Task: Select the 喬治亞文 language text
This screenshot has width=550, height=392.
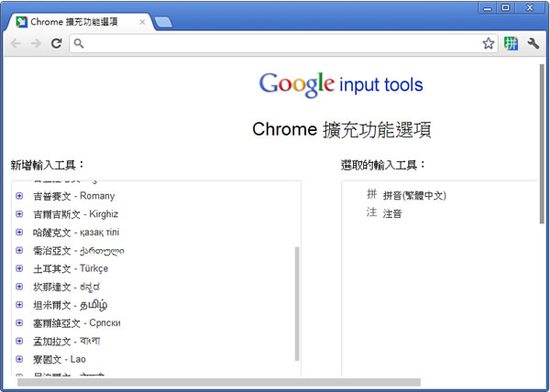Action: (79, 250)
